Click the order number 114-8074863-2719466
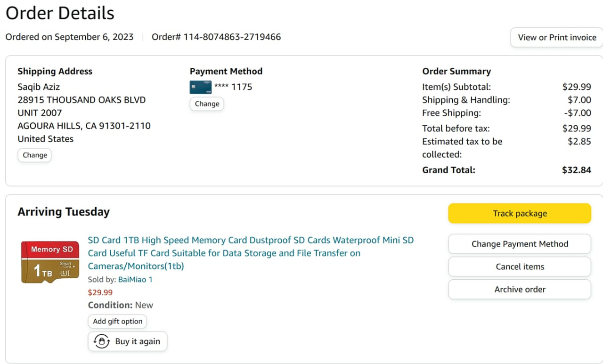 [232, 37]
